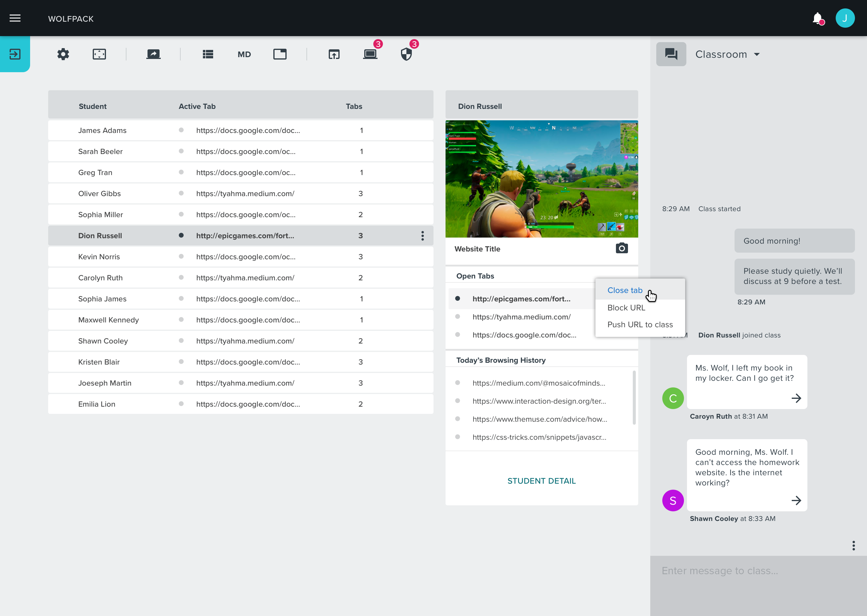Switch to list view icon
867x616 pixels.
[208, 54]
